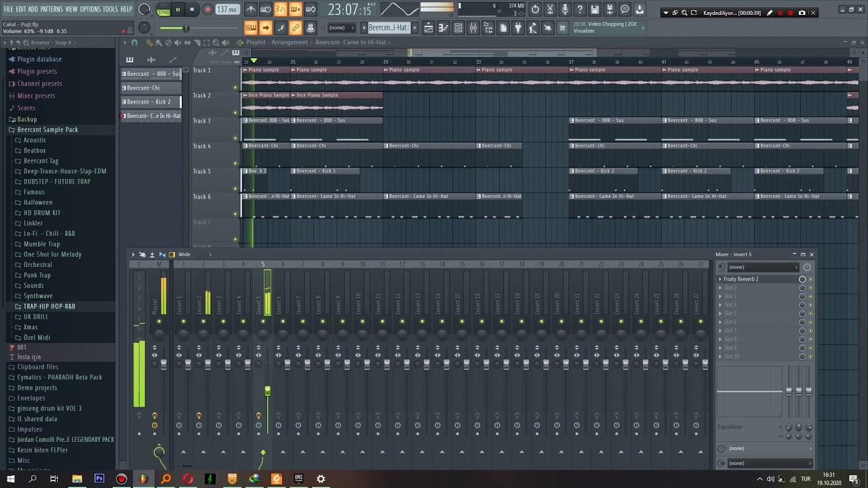Open the Piano roll icon
The width and height of the screenshot is (868, 488).
443,28
